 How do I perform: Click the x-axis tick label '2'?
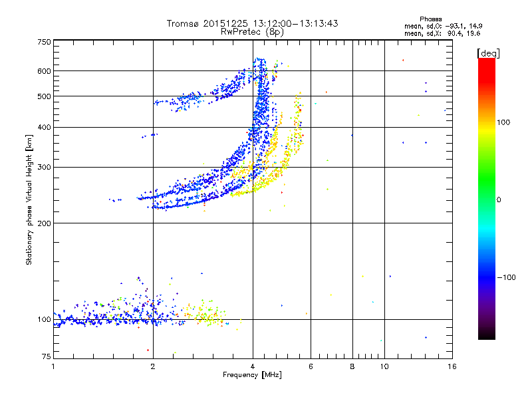(x=153, y=366)
